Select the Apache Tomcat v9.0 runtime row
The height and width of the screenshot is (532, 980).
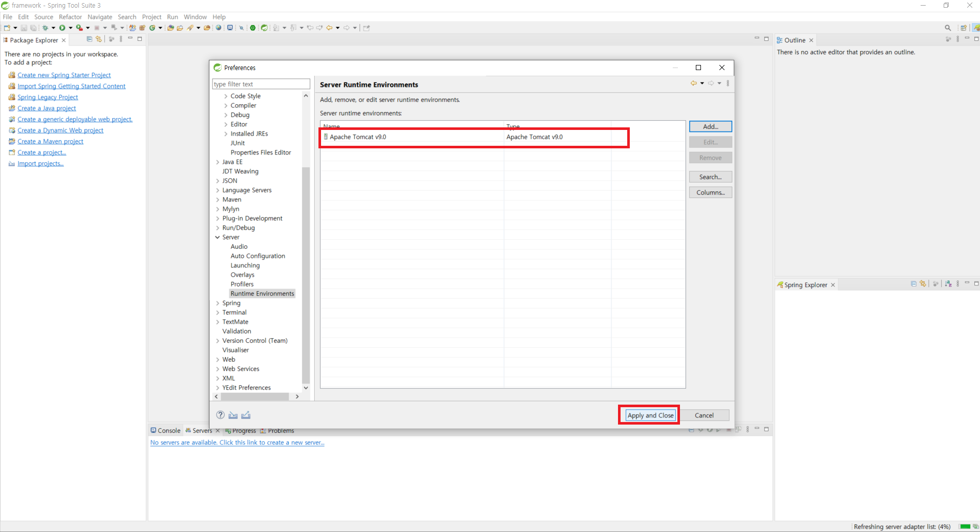[x=503, y=137]
